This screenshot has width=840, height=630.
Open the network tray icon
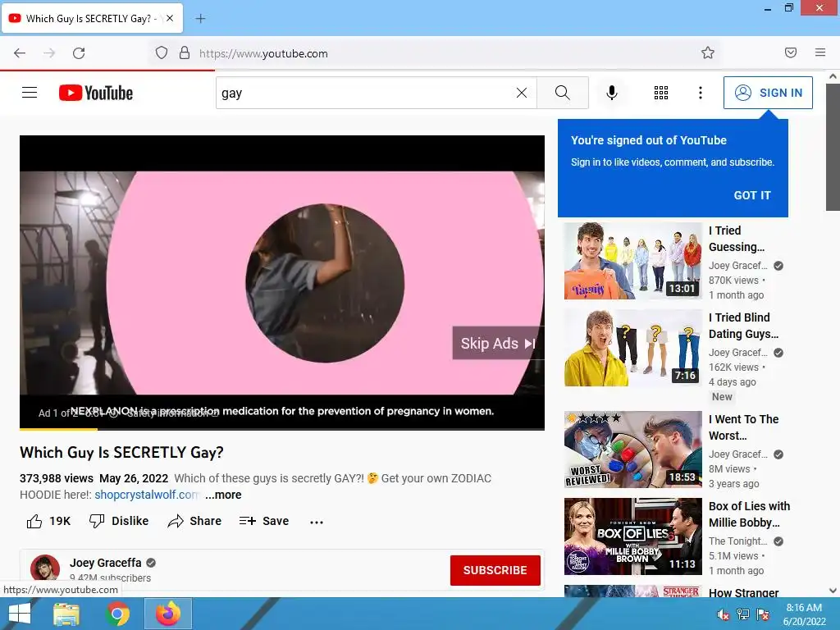743,614
